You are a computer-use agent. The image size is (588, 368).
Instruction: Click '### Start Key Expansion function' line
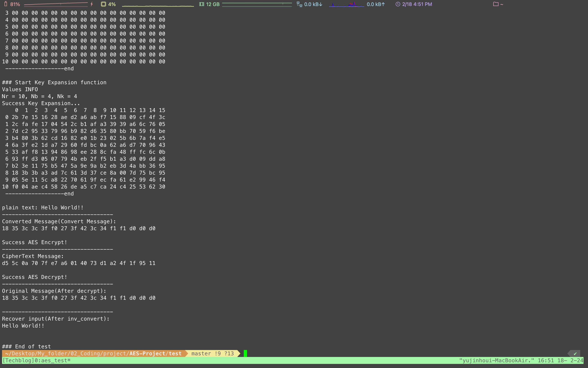(54, 83)
